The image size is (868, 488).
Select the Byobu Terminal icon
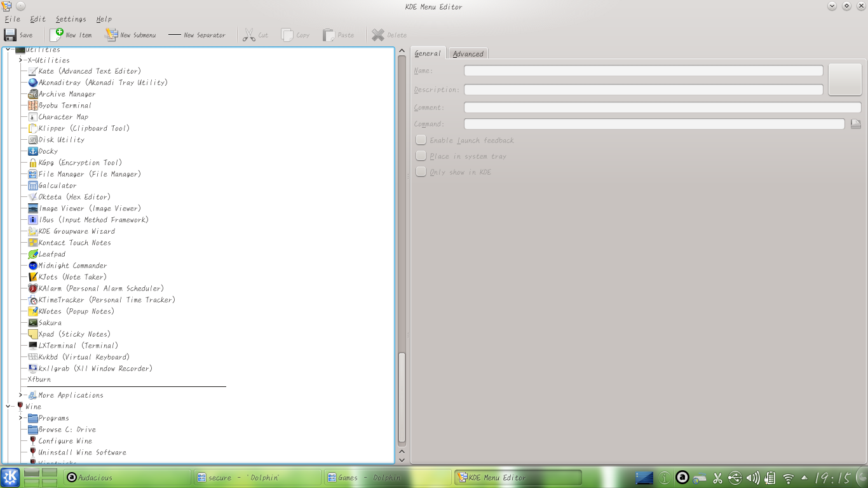point(33,105)
